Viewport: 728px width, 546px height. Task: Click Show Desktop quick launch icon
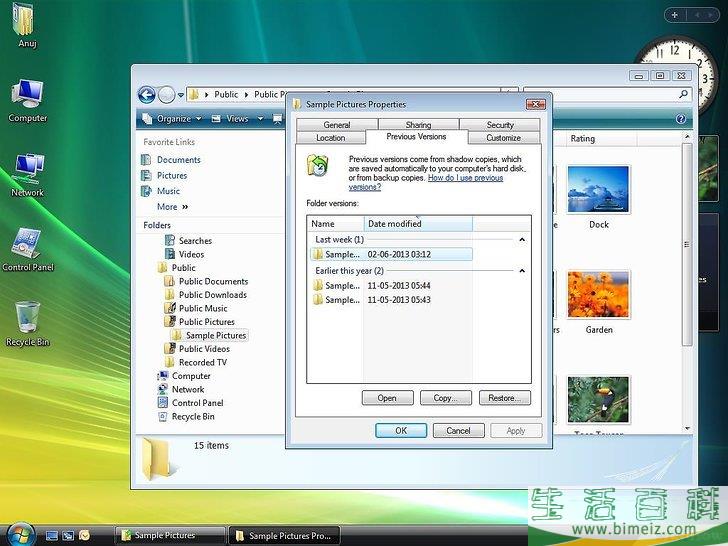[x=52, y=536]
